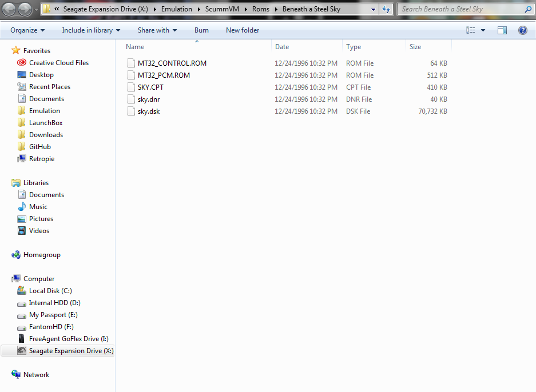Open the Share with menu
The image size is (536, 392).
[157, 30]
